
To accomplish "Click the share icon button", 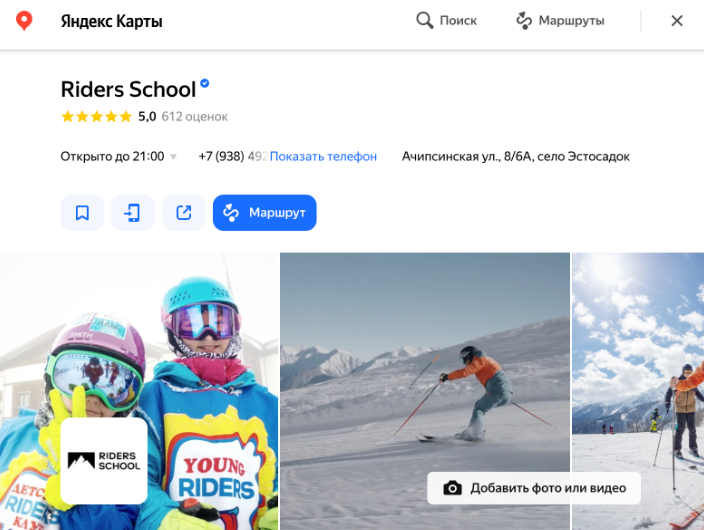I will [x=183, y=212].
